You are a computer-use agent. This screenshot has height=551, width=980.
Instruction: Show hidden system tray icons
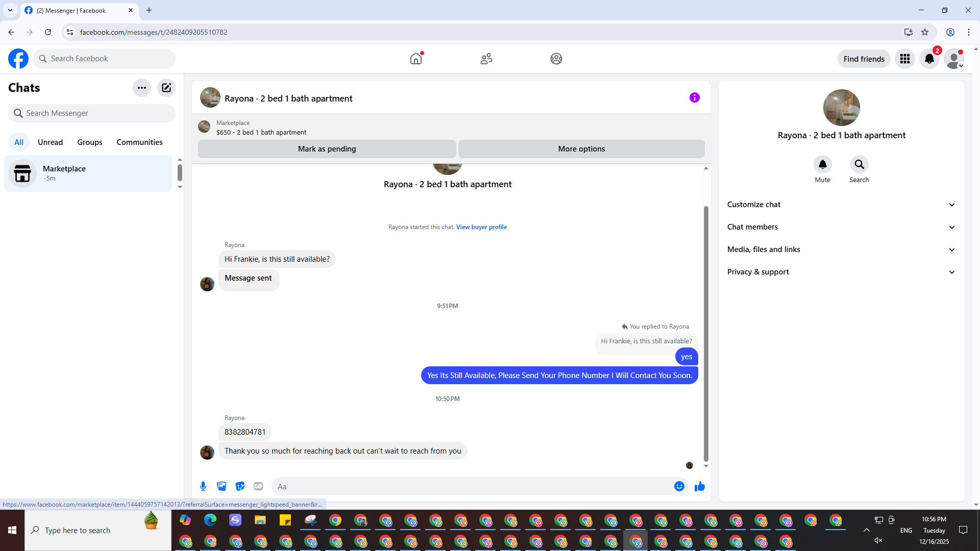coord(867,531)
